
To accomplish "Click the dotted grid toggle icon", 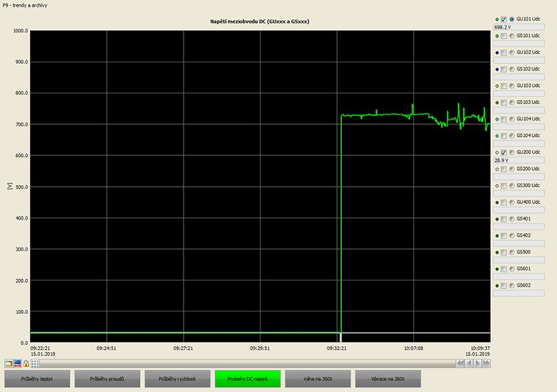I will tap(35, 363).
